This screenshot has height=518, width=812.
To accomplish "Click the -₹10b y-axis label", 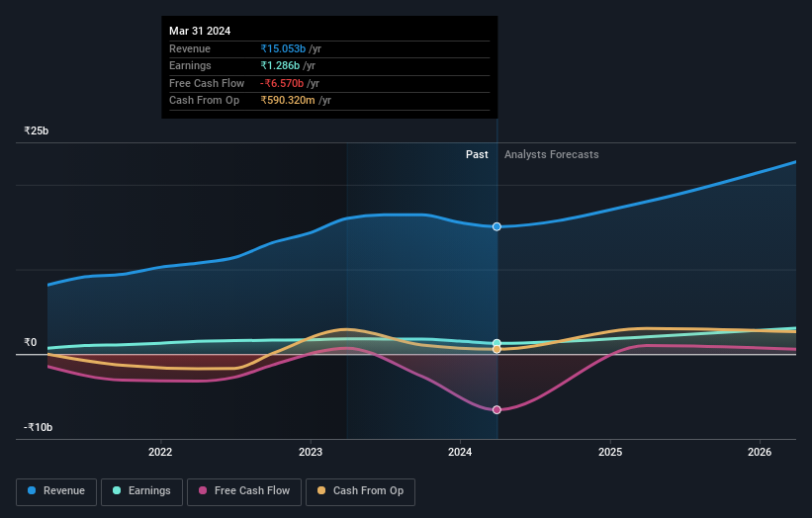I will point(38,427).
